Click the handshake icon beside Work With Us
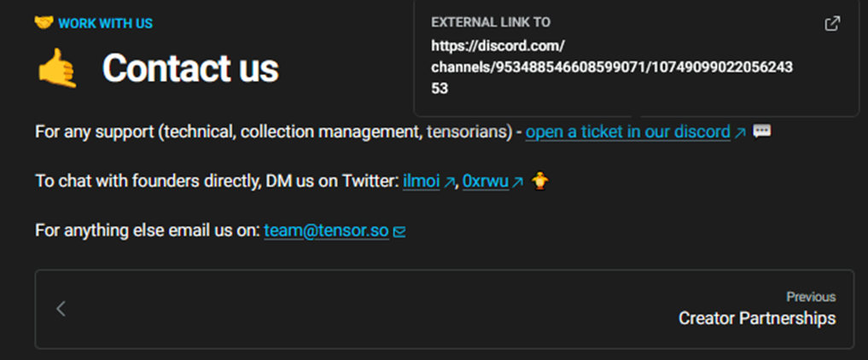Image resolution: width=868 pixels, height=360 pixels. 44,23
